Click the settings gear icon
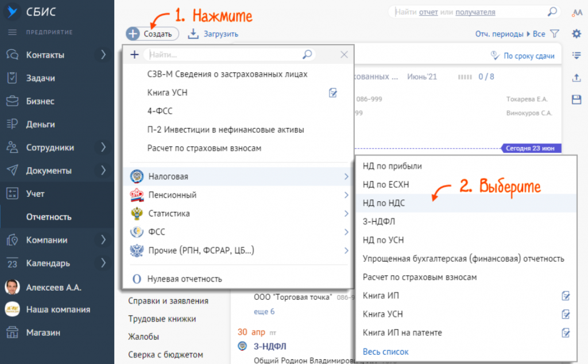 pyautogui.click(x=577, y=34)
